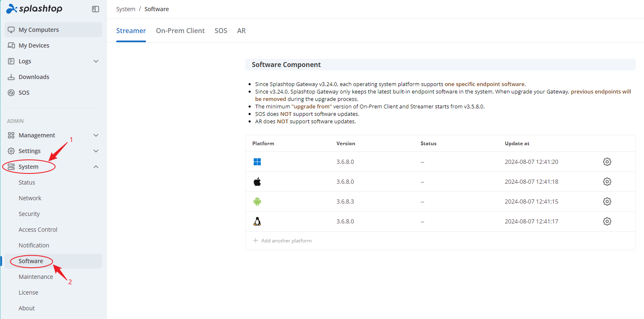
Task: Click the Software breadcrumb
Action: click(156, 9)
